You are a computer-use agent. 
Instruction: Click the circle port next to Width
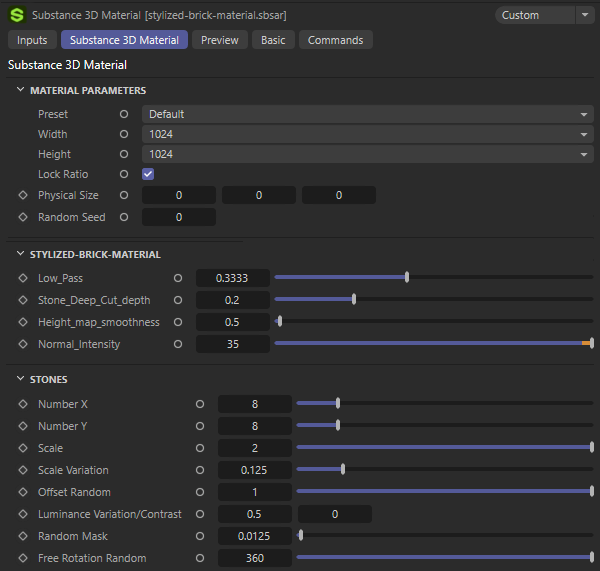124,134
